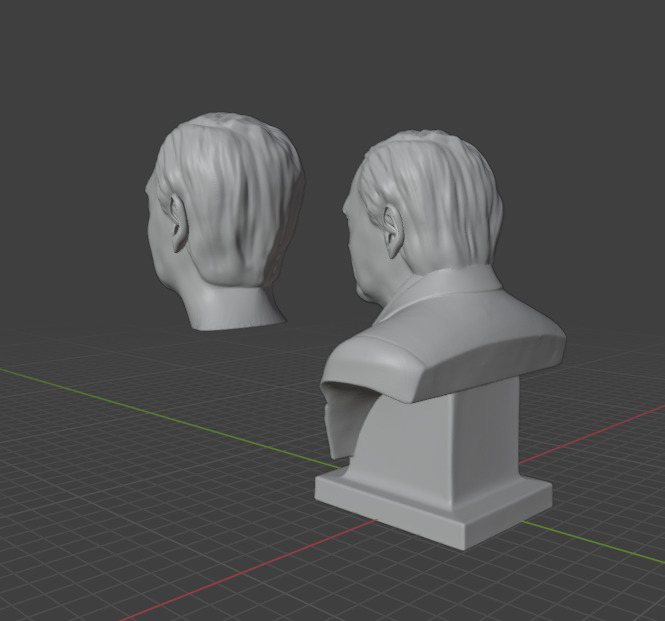Select the bust model with pedestal base
665x621 pixels.
click(441, 339)
